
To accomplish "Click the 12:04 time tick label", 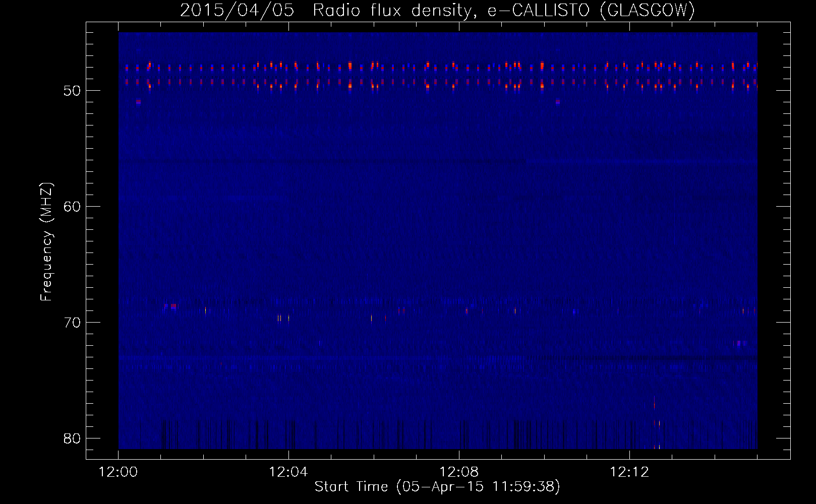I will tap(288, 472).
